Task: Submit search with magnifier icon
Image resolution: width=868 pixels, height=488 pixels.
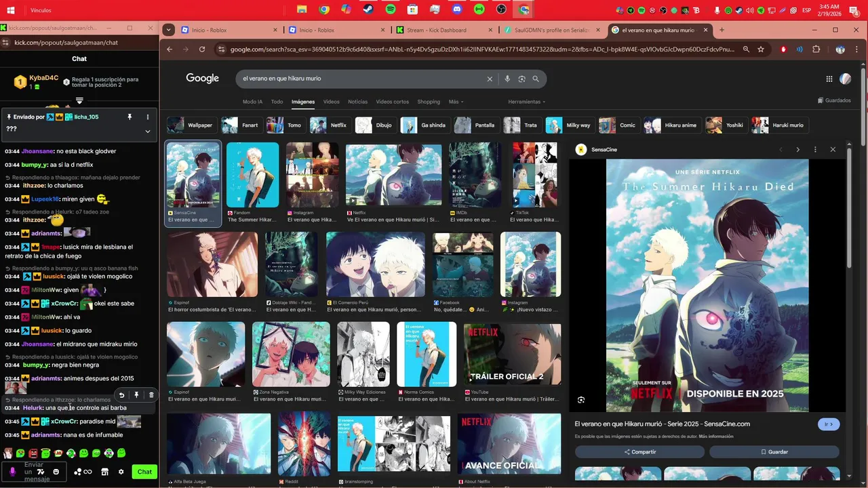Action: (x=536, y=79)
